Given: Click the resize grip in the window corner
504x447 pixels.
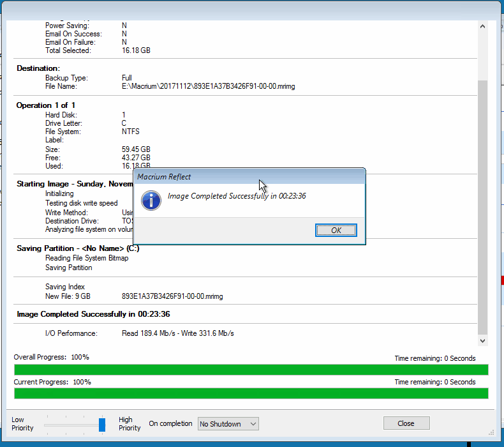Looking at the screenshot, I should click(491, 432).
